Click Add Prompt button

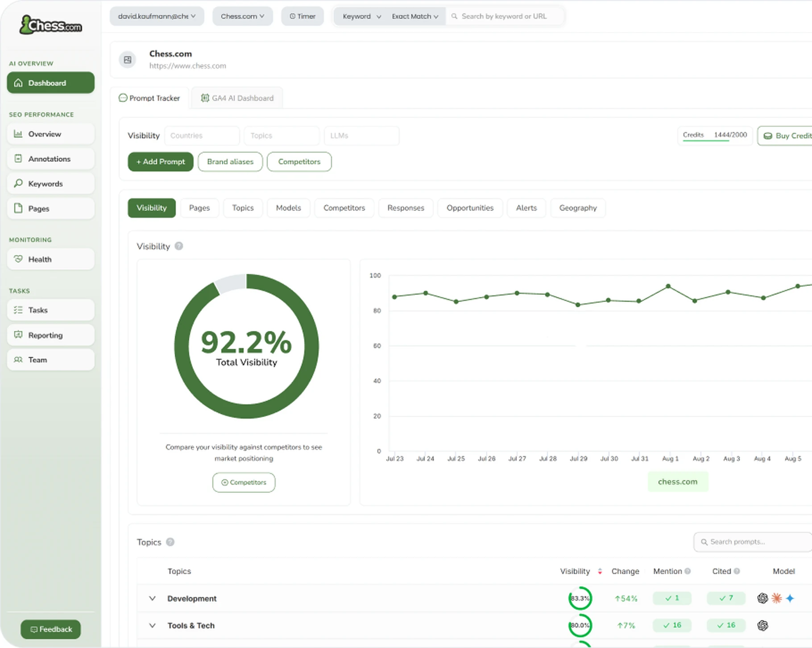pyautogui.click(x=161, y=162)
